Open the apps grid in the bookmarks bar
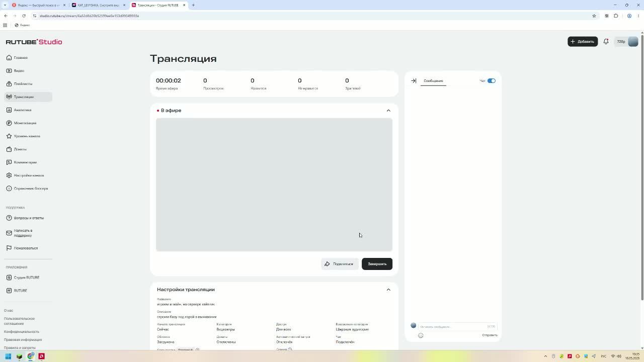Image resolution: width=644 pixels, height=362 pixels. coord(5,25)
